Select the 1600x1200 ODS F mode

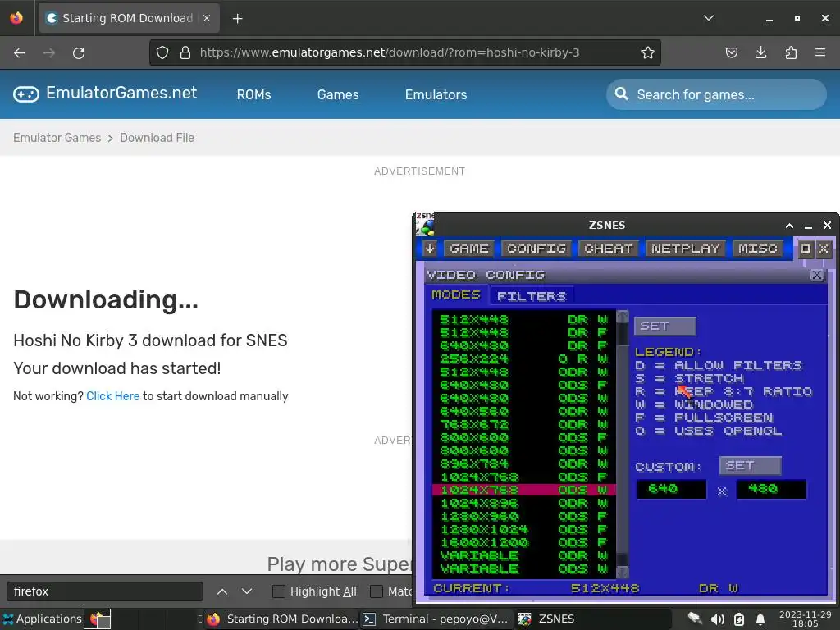[x=524, y=543]
